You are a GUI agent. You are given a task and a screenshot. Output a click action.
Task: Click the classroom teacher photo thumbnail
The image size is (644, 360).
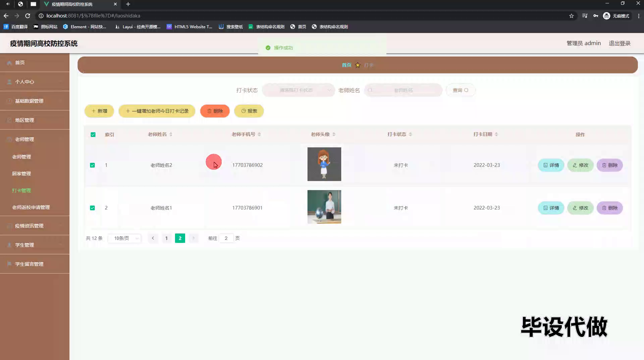[324, 207]
